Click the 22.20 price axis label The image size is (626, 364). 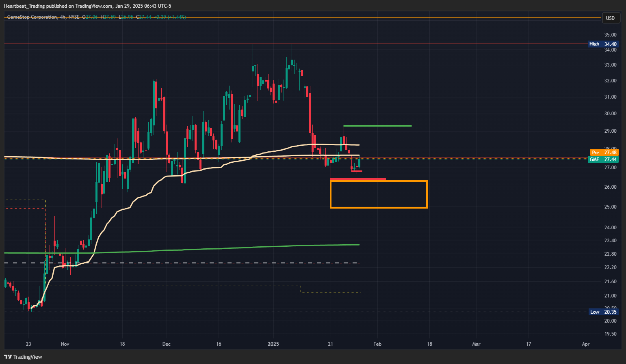tap(610, 267)
